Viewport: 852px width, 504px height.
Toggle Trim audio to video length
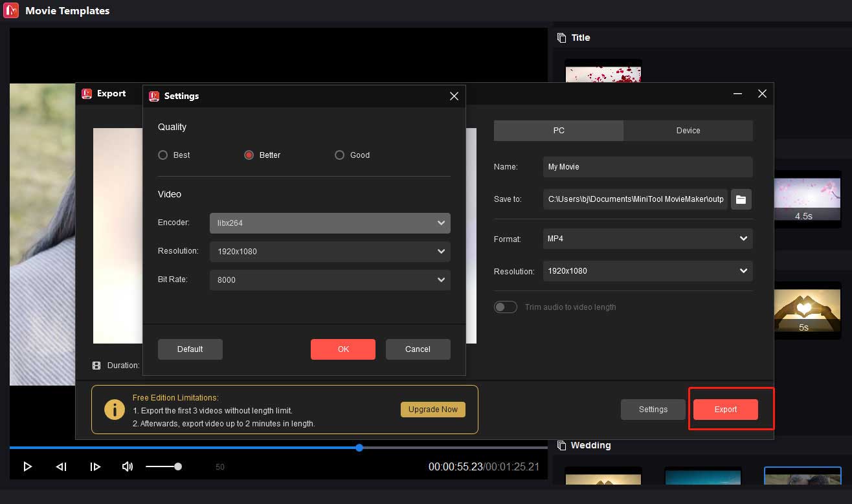coord(506,307)
